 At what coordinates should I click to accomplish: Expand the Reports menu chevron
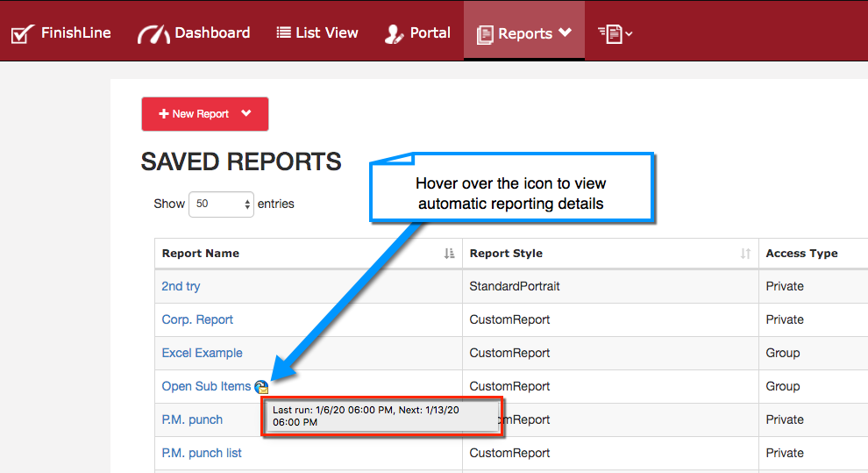pyautogui.click(x=565, y=32)
